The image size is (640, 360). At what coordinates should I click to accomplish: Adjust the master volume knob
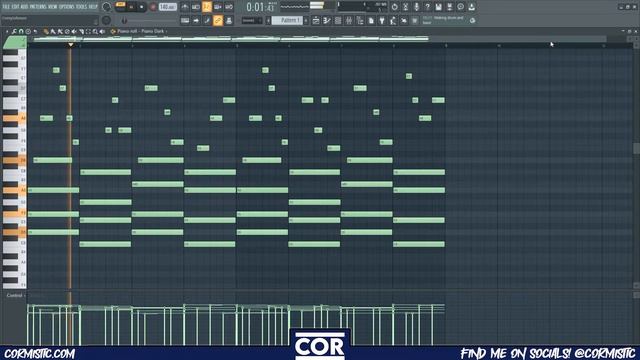[x=106, y=7]
